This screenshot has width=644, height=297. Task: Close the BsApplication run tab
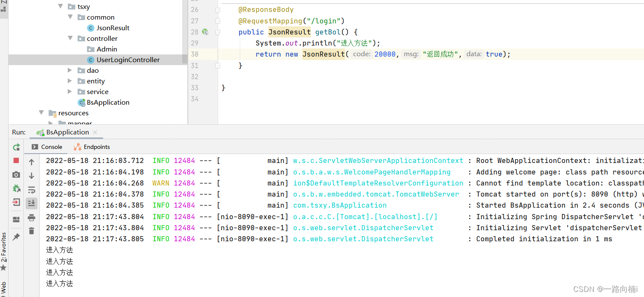click(x=95, y=132)
